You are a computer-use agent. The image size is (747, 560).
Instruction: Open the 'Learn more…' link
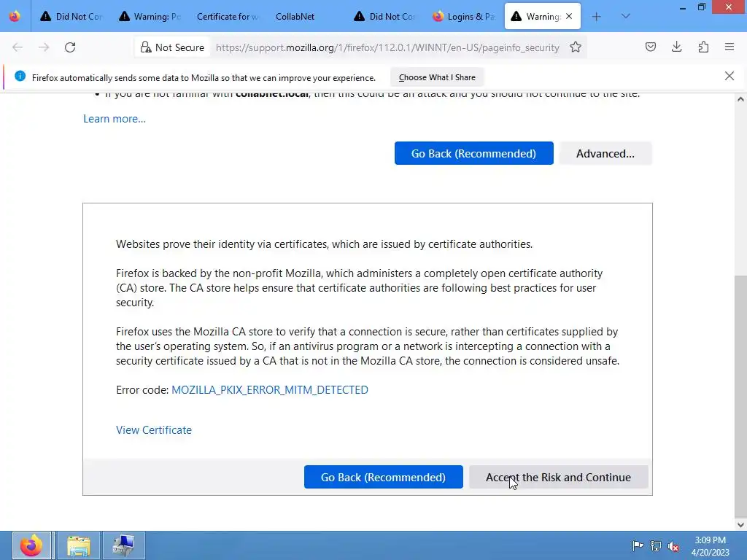pos(115,119)
